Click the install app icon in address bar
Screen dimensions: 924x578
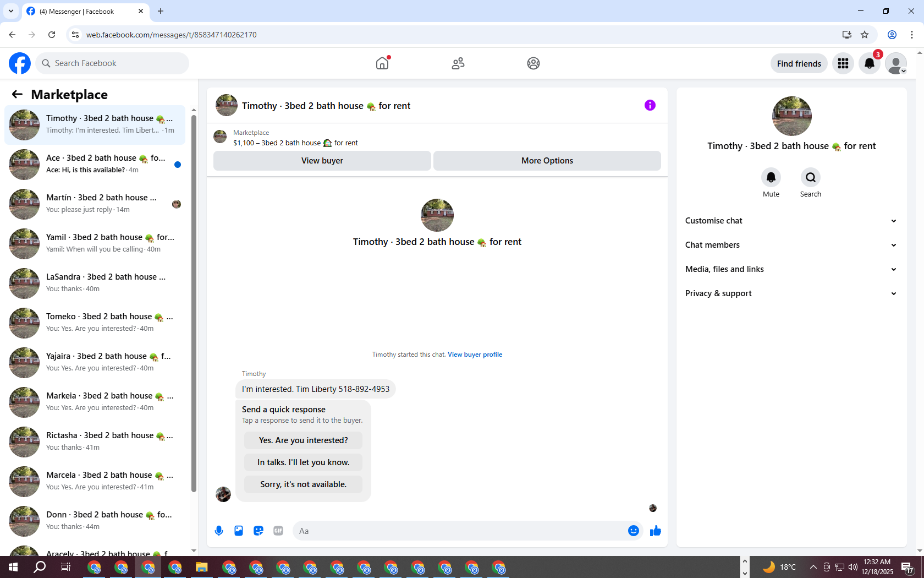846,35
